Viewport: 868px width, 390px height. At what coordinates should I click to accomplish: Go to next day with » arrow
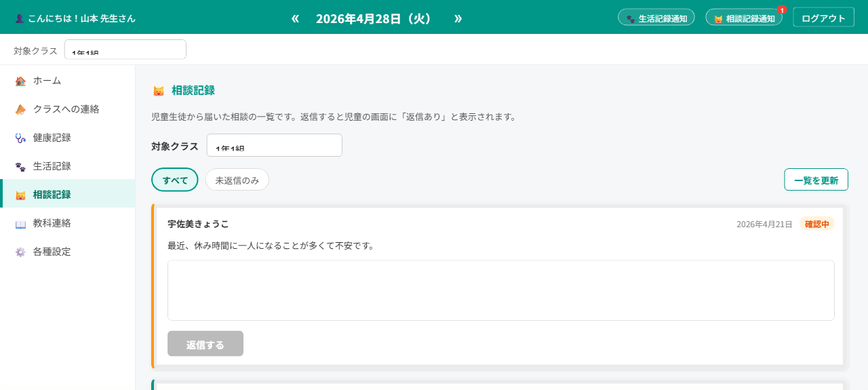458,18
